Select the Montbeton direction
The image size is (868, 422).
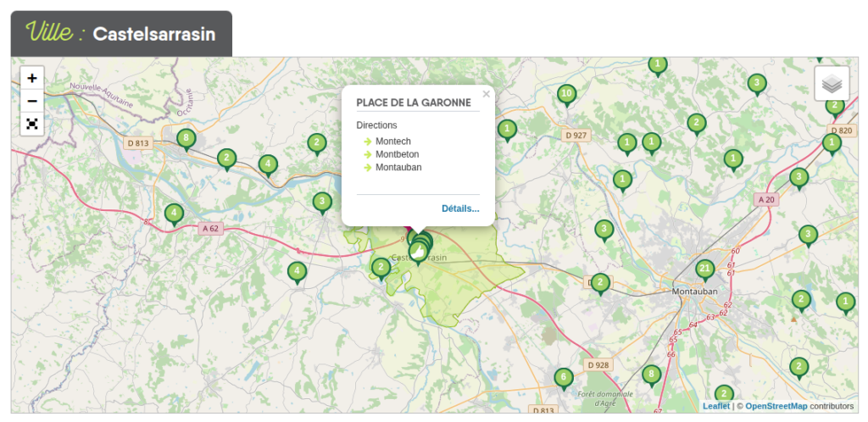pyautogui.click(x=397, y=154)
